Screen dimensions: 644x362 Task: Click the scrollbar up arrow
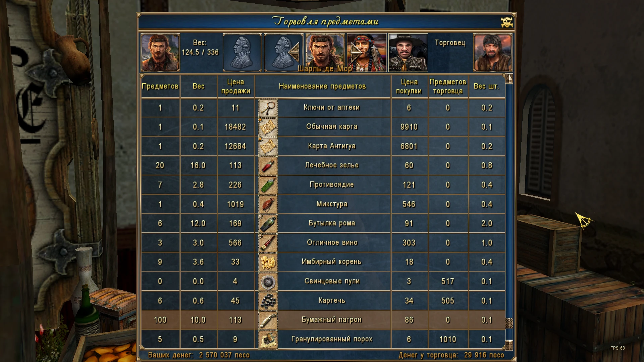point(509,79)
